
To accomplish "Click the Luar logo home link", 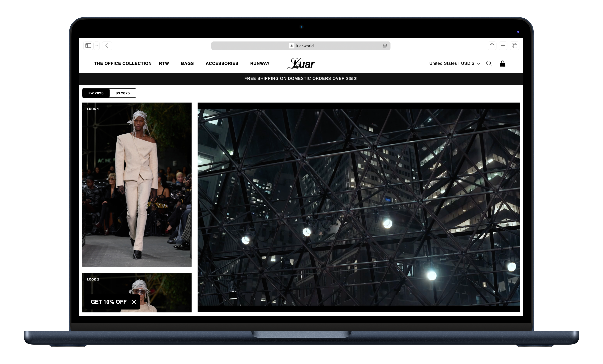I will pos(301,63).
